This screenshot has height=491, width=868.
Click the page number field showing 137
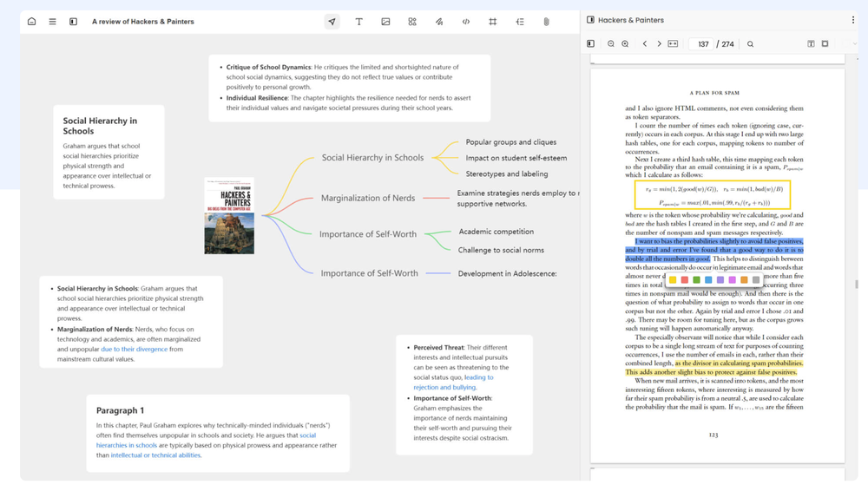[x=701, y=44]
